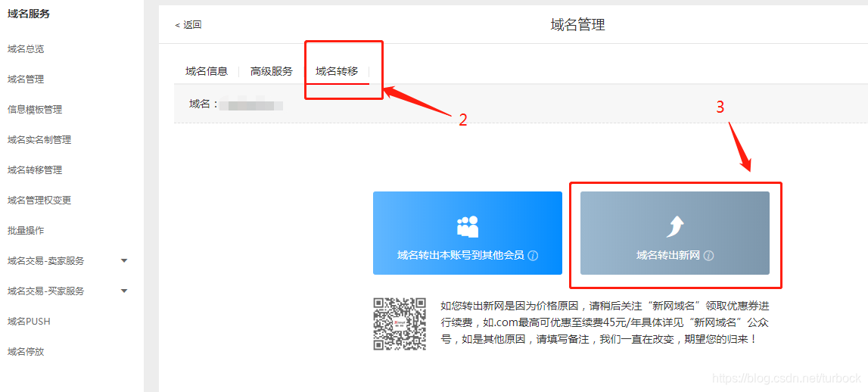Switch to 域名信息 tab
Screen dimensions: 868x392
click(207, 71)
